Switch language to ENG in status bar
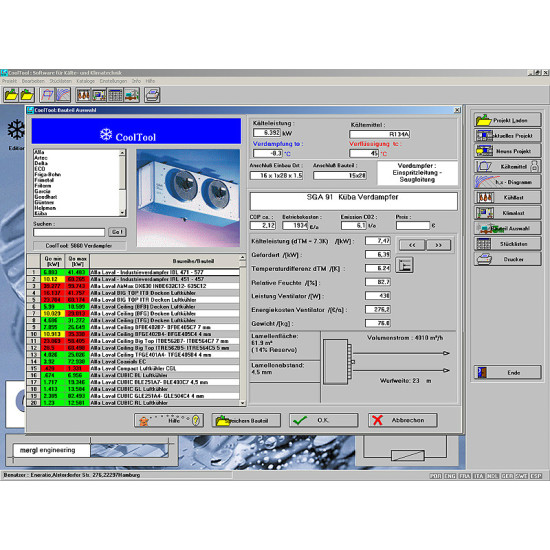The image size is (550, 550). click(450, 476)
